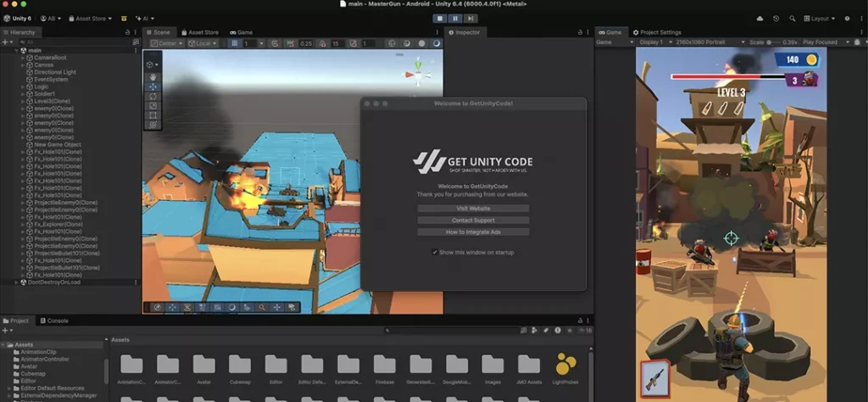Open the Local orientation dropdown

(202, 43)
